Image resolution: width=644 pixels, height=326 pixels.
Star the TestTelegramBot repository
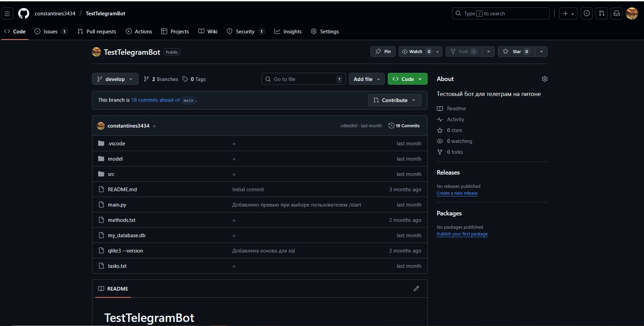pos(517,51)
